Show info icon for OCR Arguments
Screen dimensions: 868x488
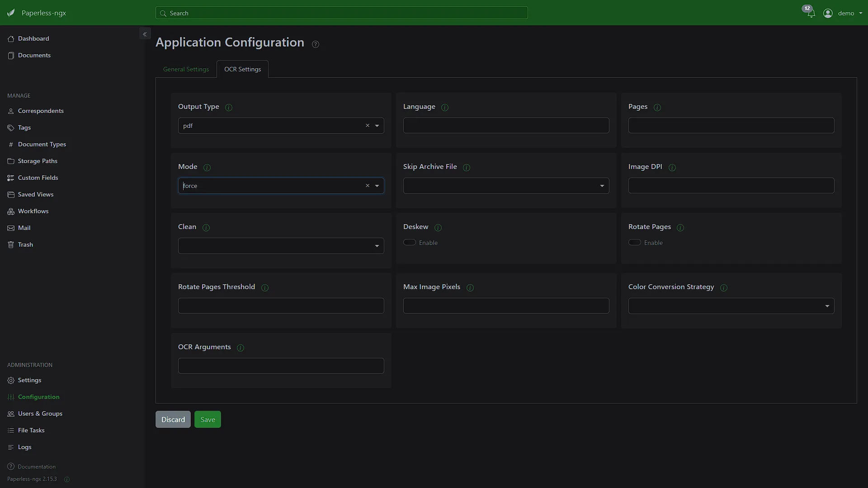pyautogui.click(x=241, y=348)
